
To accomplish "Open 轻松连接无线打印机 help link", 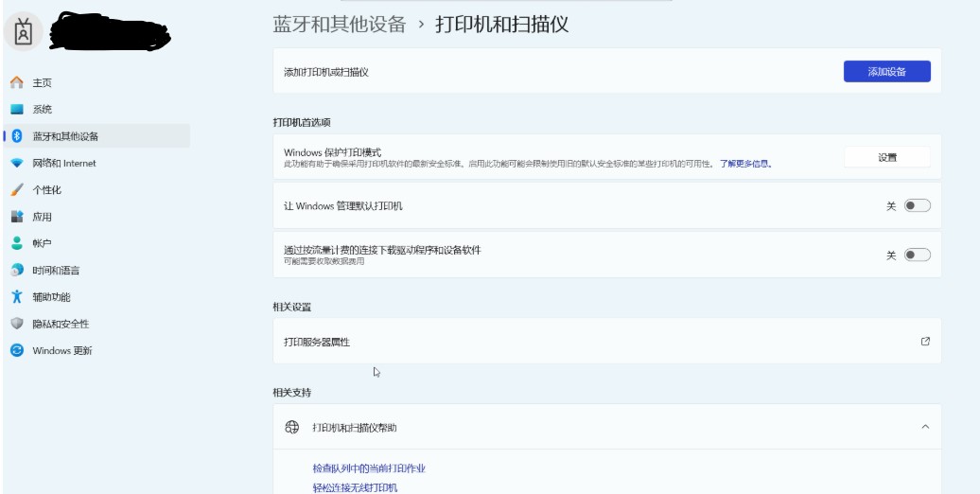I will (x=355, y=487).
